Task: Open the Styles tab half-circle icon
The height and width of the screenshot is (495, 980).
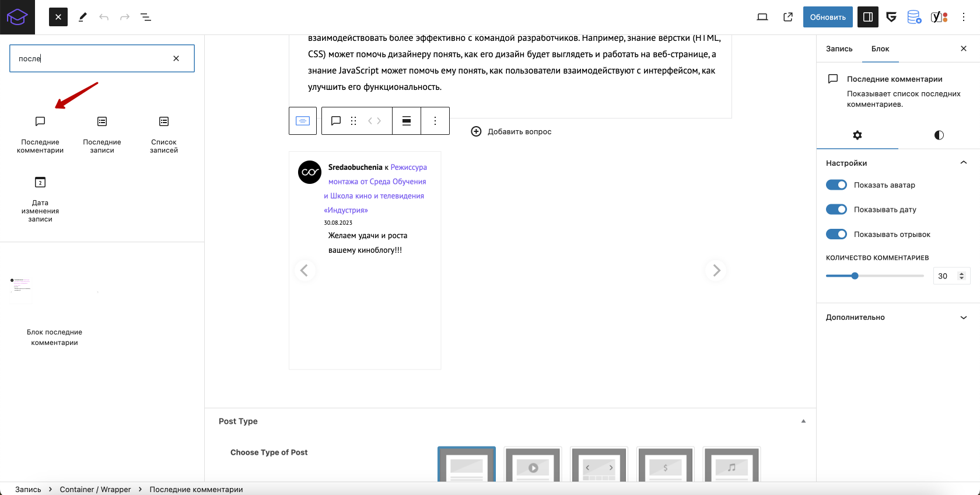Action: [x=939, y=135]
